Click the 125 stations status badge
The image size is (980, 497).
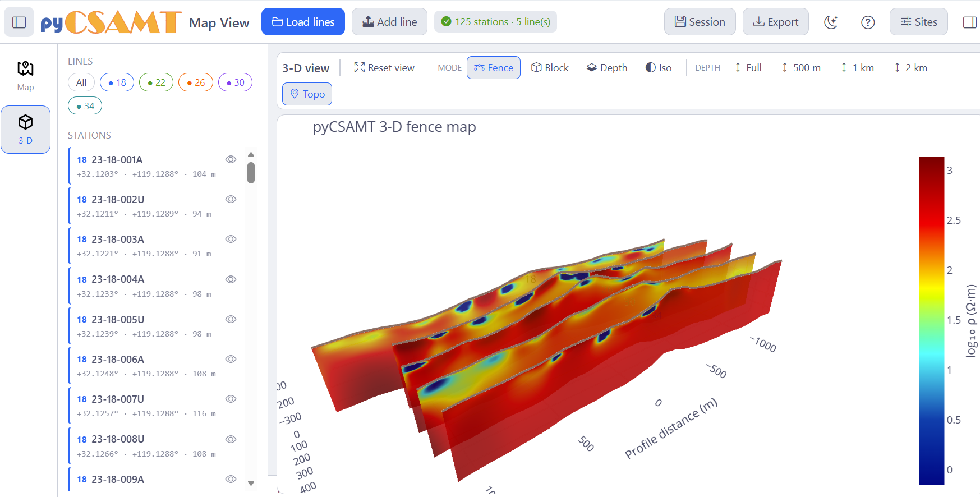coord(496,22)
